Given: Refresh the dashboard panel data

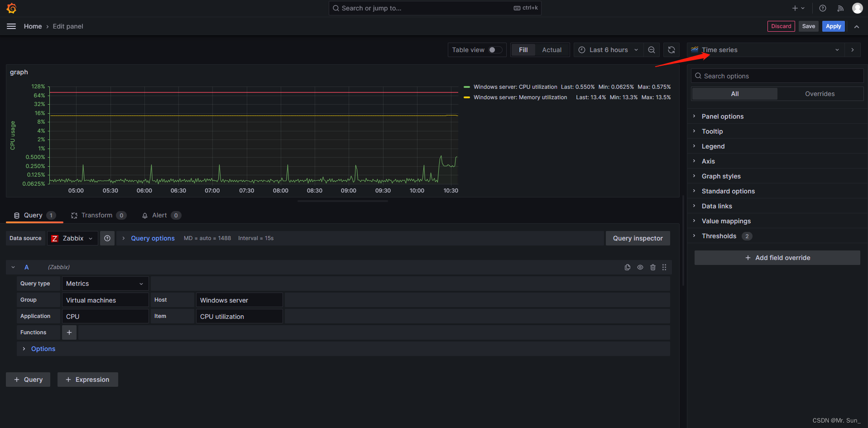Looking at the screenshot, I should 671,50.
